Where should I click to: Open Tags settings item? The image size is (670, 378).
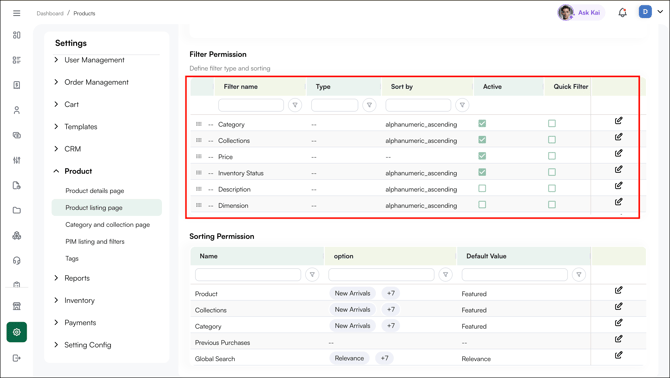click(x=72, y=258)
